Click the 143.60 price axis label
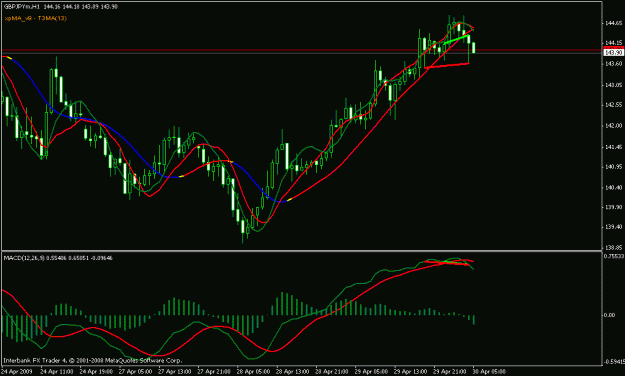Screen dimensions: 625x376 [x=613, y=64]
